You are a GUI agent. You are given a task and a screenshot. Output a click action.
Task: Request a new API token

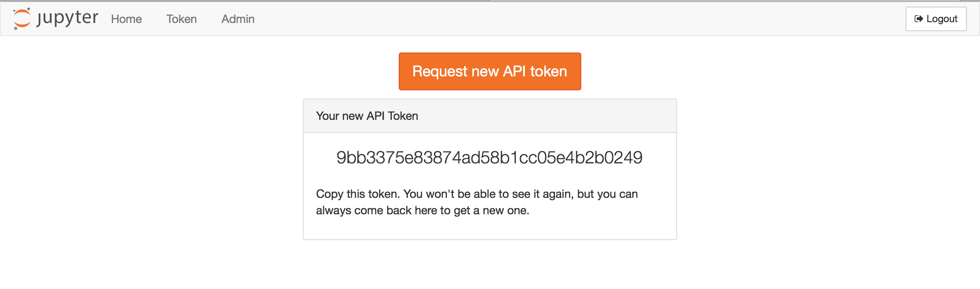point(490,71)
